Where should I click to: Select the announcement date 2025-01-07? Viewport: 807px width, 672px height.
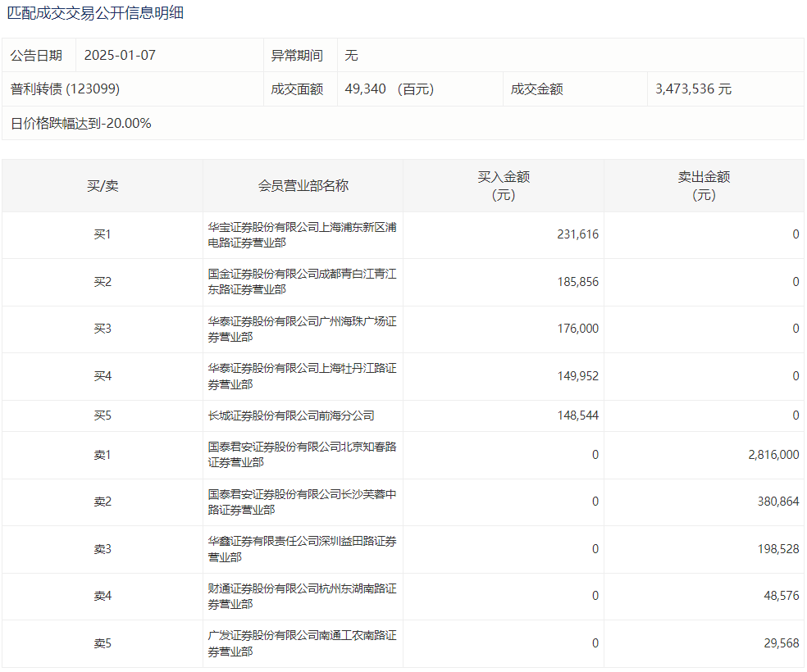pos(120,56)
